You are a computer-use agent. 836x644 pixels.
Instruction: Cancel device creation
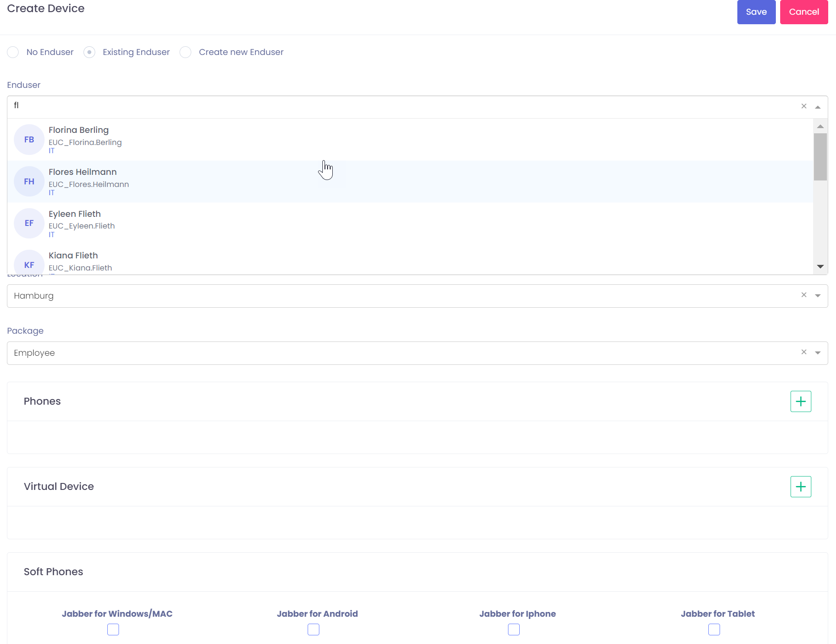pos(804,12)
